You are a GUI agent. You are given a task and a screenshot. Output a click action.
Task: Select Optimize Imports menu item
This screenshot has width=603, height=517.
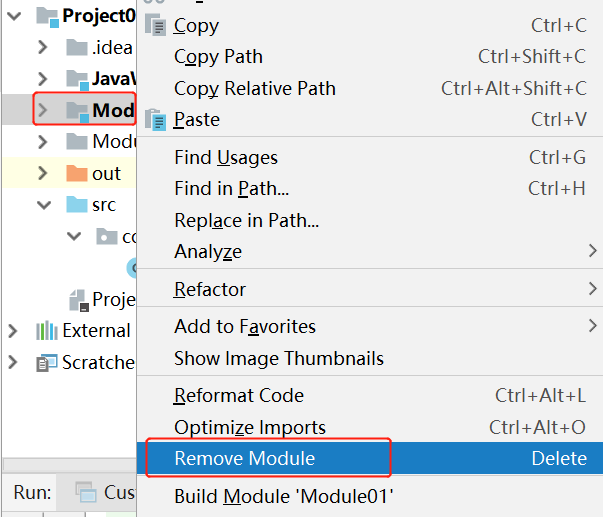tap(250, 427)
